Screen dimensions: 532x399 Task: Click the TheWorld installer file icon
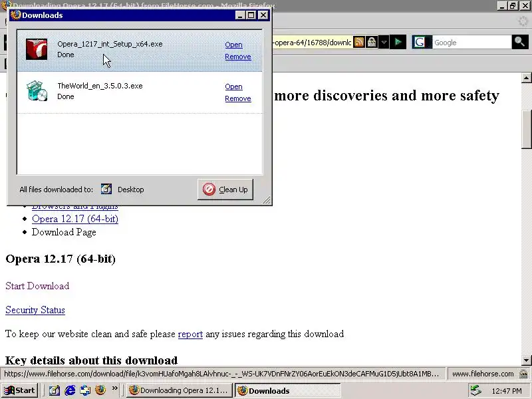click(37, 91)
